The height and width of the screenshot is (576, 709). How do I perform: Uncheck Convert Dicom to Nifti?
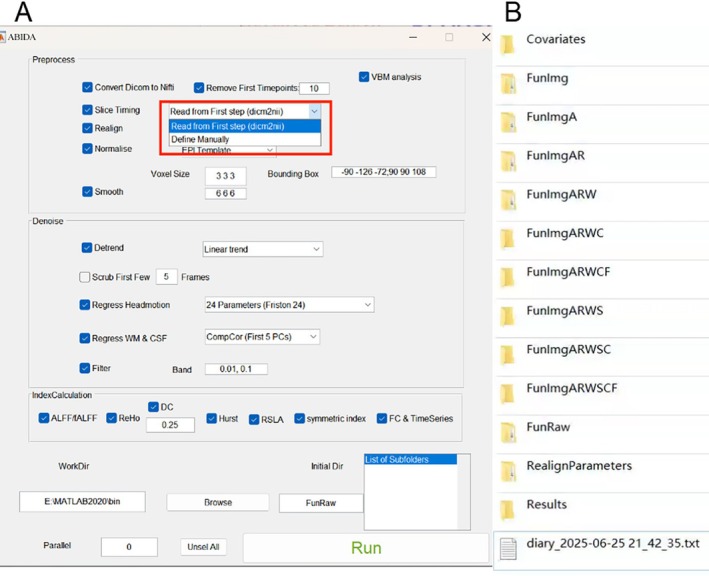click(87, 87)
